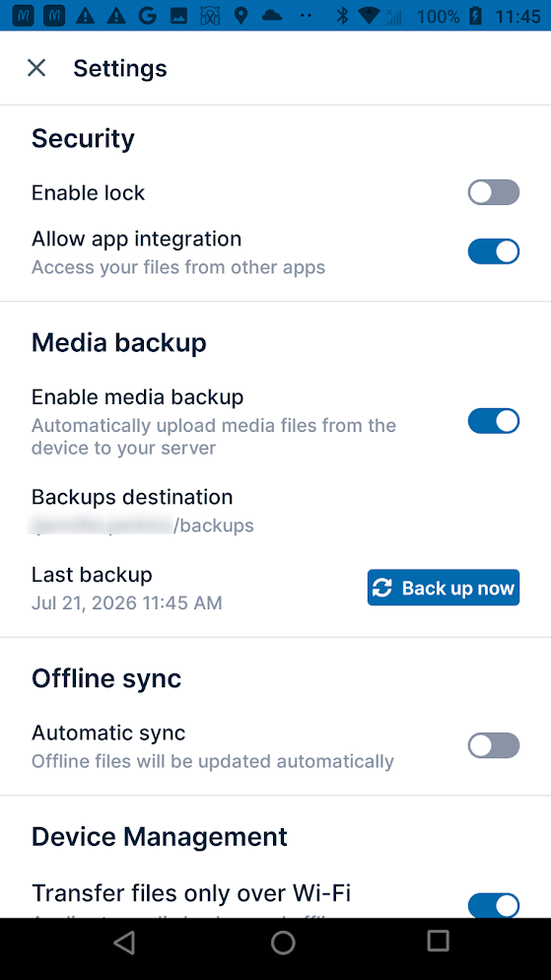Click the sync arrows icon on backup button

point(382,588)
